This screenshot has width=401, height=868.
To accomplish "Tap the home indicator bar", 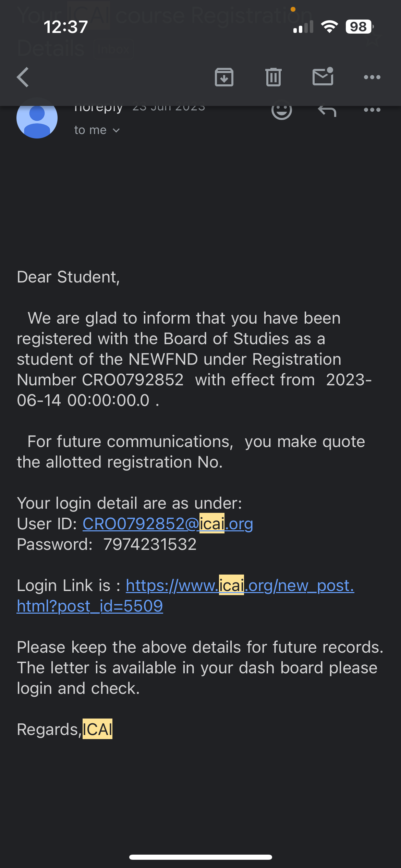I will (x=200, y=857).
